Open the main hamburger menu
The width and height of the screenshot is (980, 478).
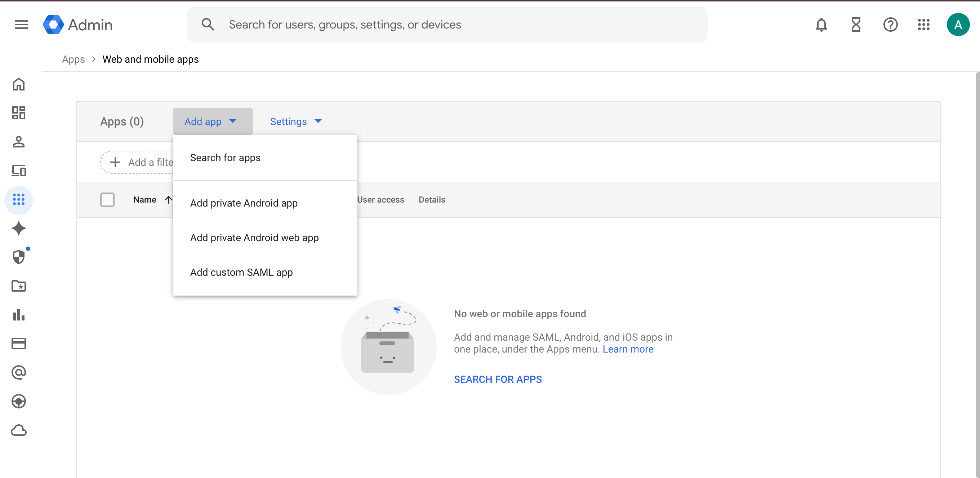pos(21,25)
